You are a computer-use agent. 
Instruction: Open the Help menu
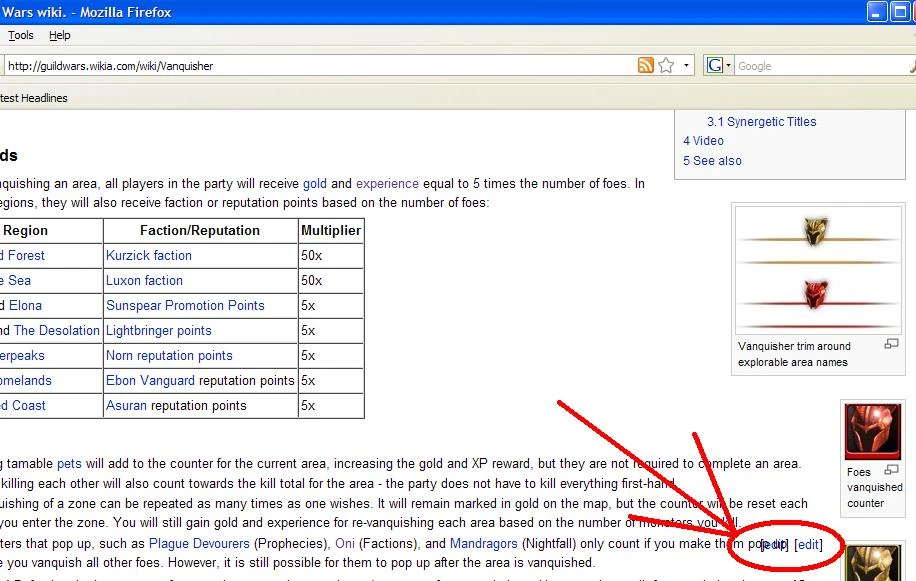pos(60,35)
